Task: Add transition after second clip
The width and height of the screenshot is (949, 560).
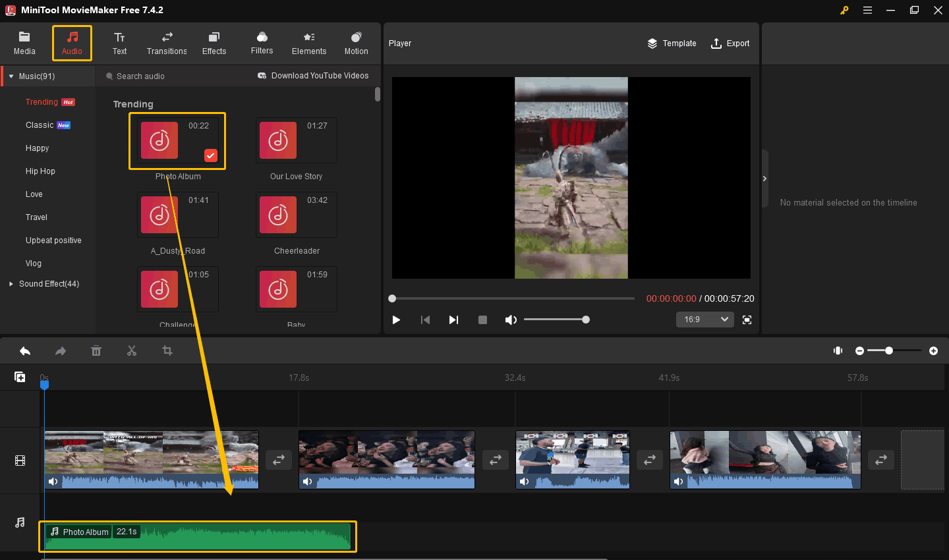Action: tap(496, 460)
